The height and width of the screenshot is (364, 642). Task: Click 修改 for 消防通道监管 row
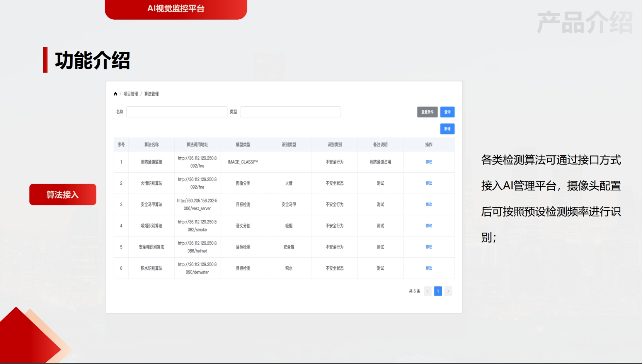[x=429, y=162]
